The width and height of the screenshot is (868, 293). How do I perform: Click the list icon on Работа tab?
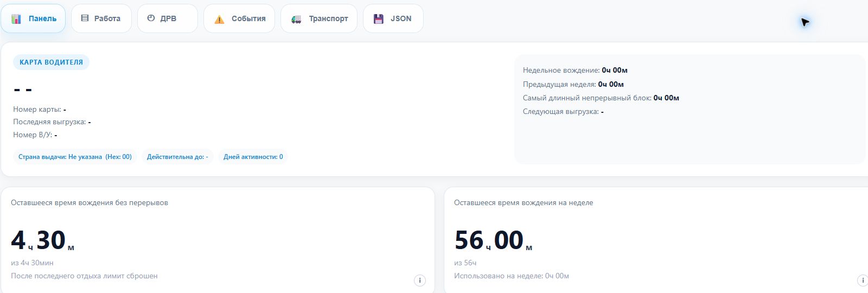click(85, 18)
